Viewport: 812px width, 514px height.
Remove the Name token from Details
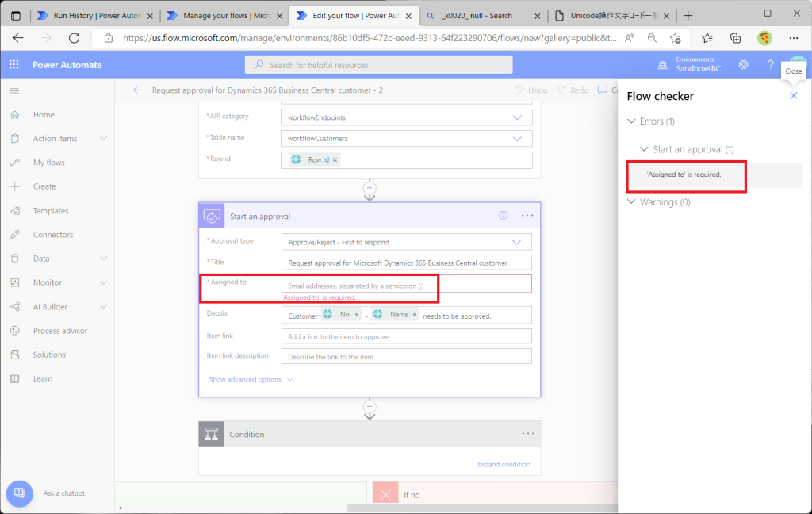coord(414,315)
